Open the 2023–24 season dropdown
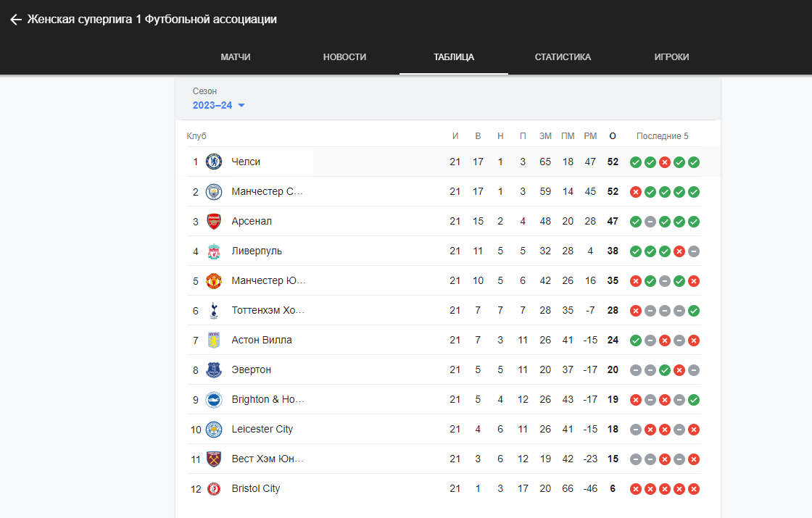This screenshot has width=812, height=518. (x=218, y=106)
